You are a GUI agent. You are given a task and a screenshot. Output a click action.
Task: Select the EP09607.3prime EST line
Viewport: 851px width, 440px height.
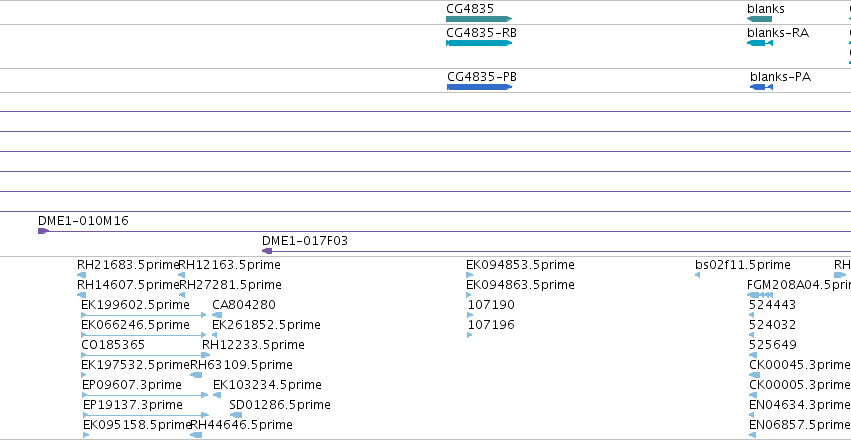click(x=145, y=395)
